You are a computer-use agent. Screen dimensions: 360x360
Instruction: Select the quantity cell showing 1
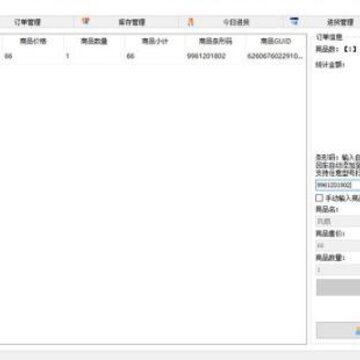[94, 56]
